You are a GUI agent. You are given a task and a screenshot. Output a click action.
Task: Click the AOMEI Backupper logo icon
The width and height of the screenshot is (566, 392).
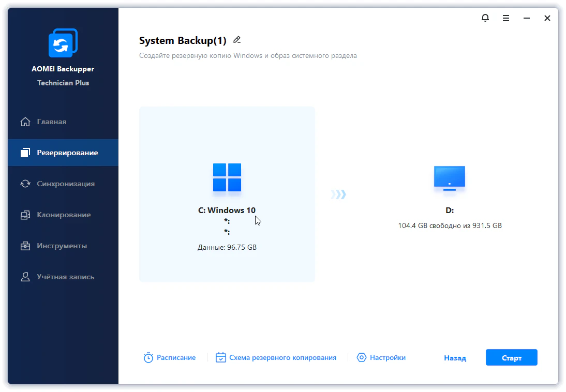point(63,43)
